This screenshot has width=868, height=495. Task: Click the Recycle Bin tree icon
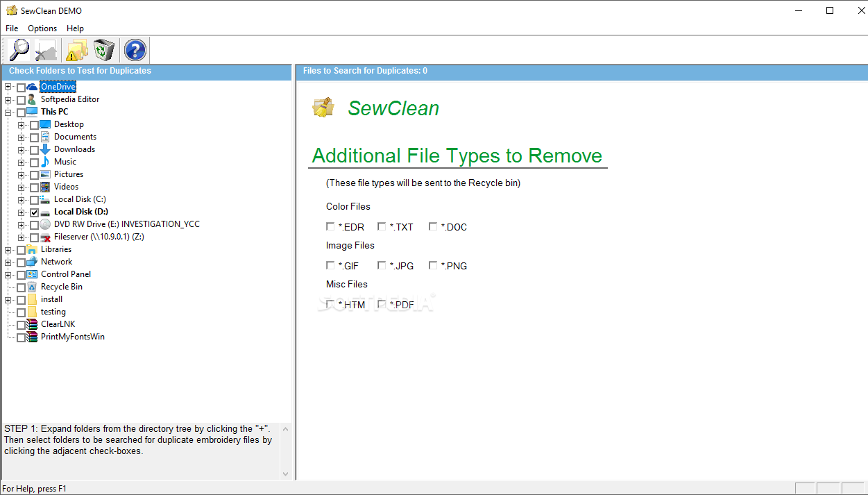[32, 287]
